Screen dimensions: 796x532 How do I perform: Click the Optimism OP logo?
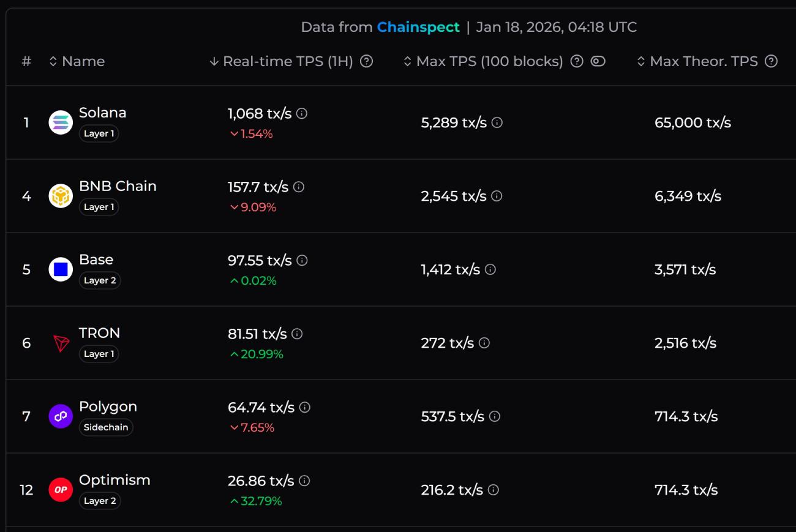(60, 489)
